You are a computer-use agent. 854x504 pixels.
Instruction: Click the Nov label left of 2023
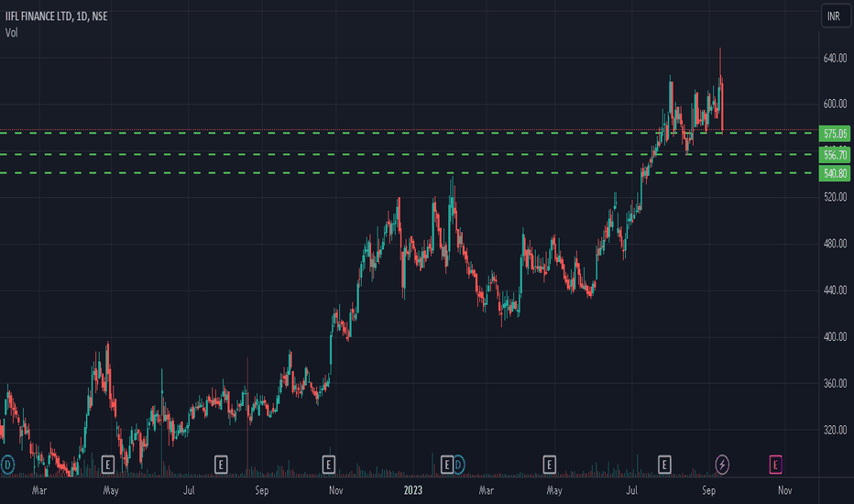point(336,490)
